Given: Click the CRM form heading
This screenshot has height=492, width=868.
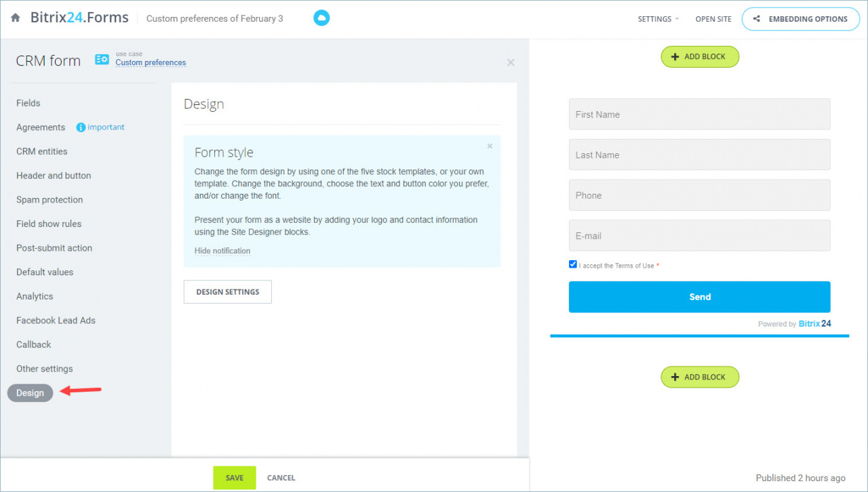Looking at the screenshot, I should [x=48, y=61].
